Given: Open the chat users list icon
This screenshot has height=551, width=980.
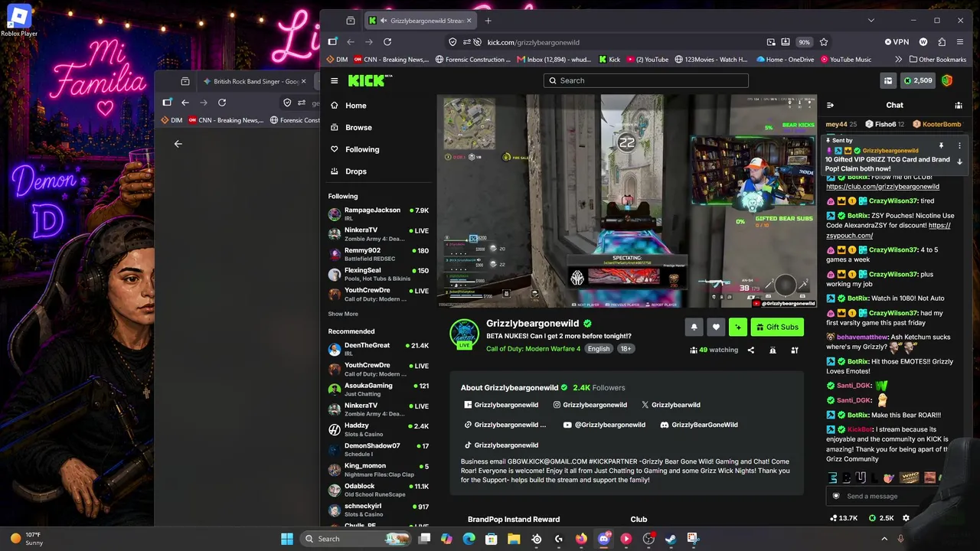Looking at the screenshot, I should 959,105.
